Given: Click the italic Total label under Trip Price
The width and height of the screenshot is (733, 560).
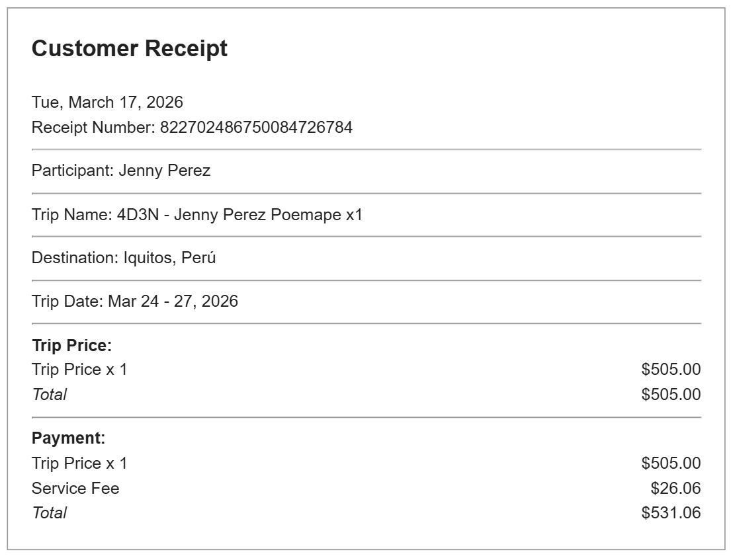Looking at the screenshot, I should [x=49, y=395].
